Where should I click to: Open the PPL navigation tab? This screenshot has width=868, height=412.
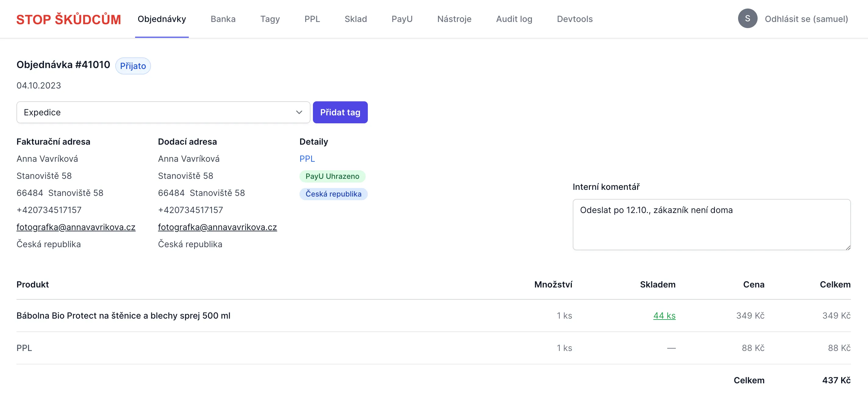[x=312, y=19]
